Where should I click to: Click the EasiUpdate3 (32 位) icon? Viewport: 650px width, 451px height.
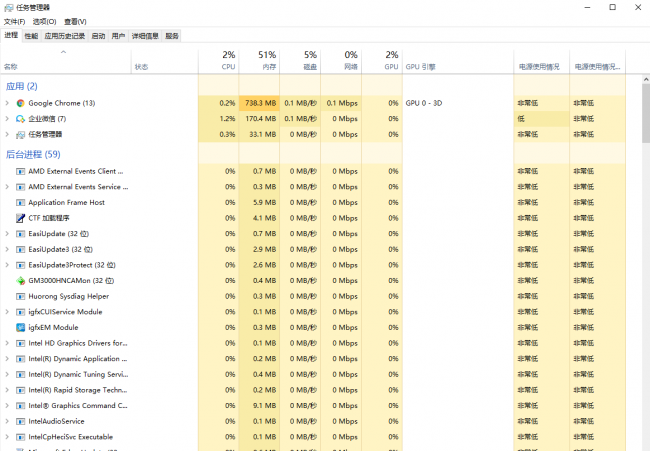tap(20, 250)
